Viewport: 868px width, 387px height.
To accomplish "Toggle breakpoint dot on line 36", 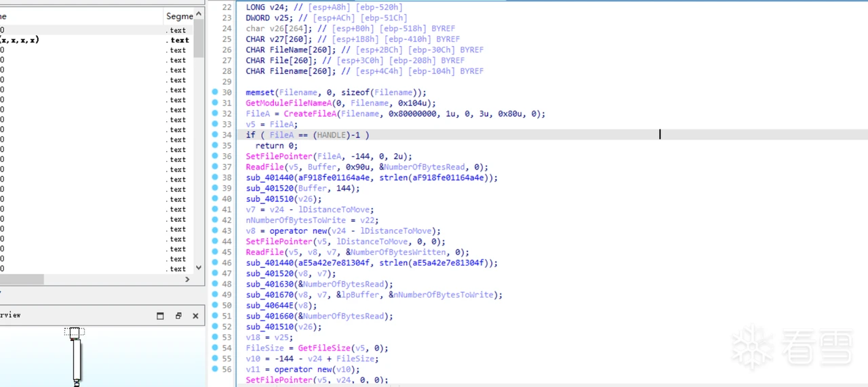I will click(x=215, y=157).
